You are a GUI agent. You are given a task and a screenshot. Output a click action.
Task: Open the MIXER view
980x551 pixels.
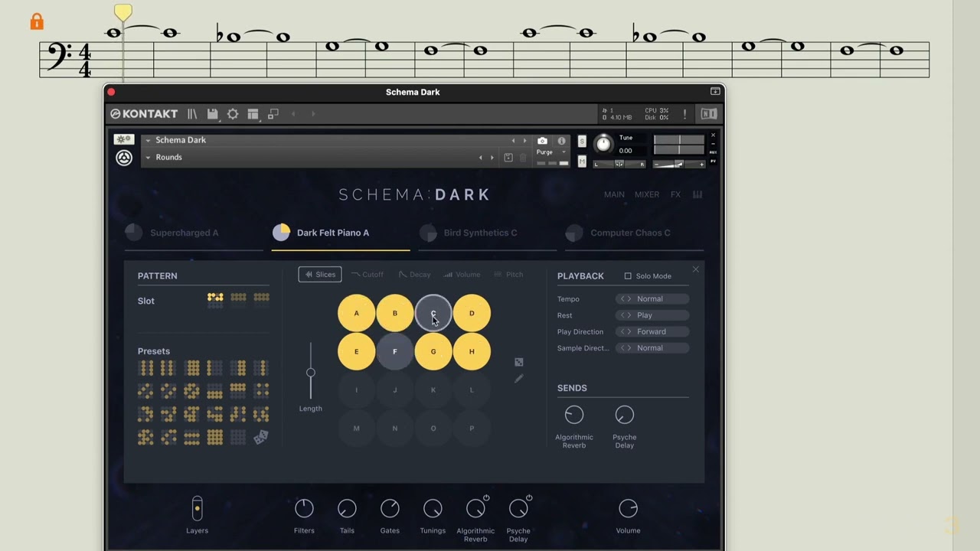click(647, 194)
